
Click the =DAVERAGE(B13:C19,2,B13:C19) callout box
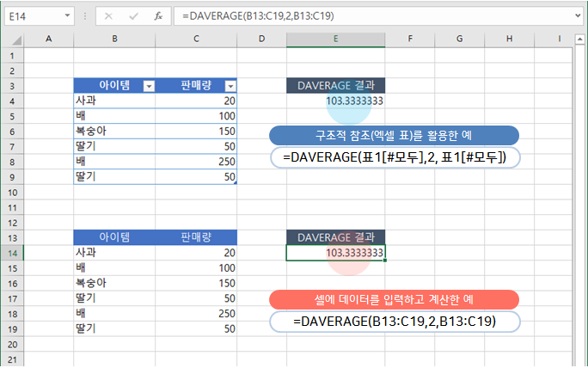pos(395,322)
